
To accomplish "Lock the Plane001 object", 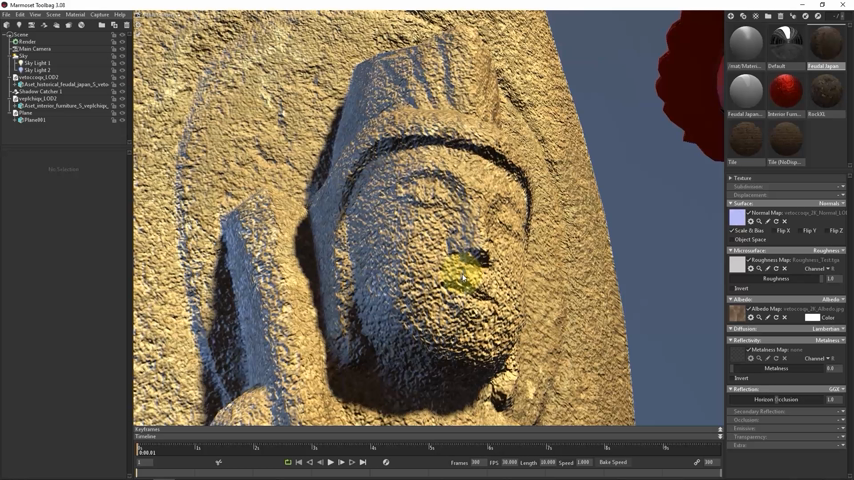I will (x=114, y=120).
